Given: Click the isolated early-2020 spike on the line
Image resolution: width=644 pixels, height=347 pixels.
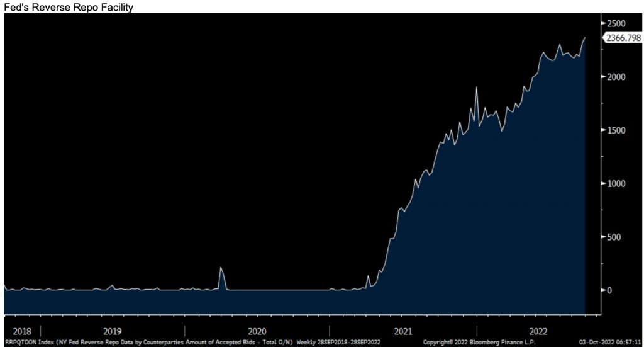Looking at the screenshot, I should point(221,268).
